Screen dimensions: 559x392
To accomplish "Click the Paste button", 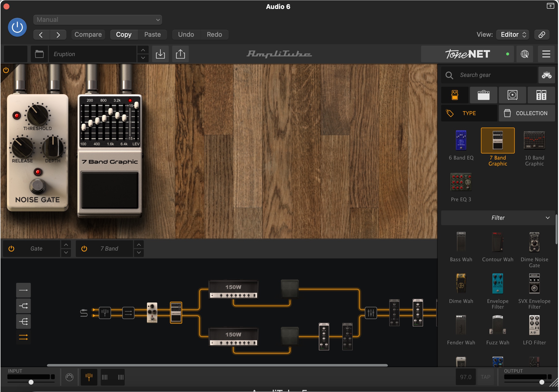I will (153, 34).
